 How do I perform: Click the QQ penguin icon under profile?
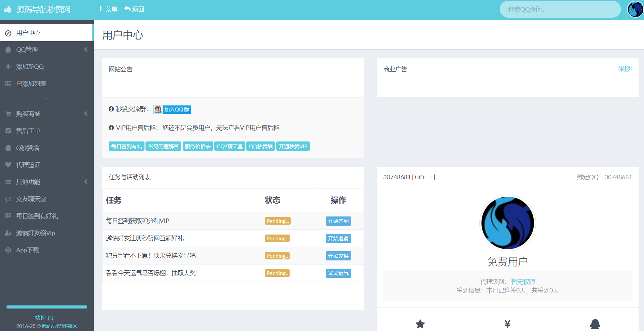pyautogui.click(x=595, y=324)
